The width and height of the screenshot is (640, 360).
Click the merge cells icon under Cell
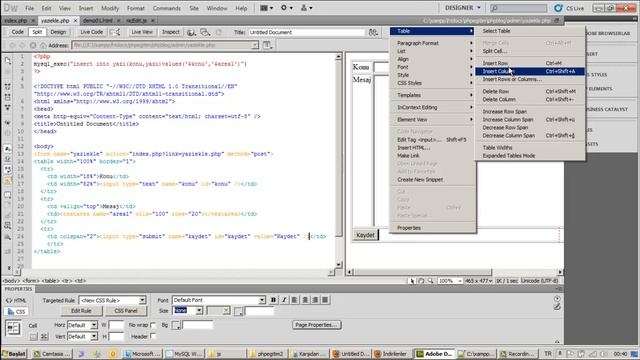click(33, 336)
